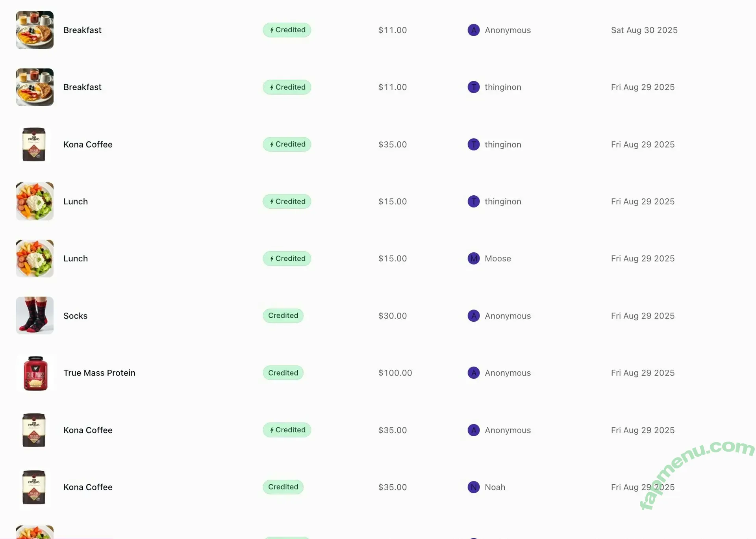Viewport: 756px width, 539px height.
Task: Click the Anonymous avatar in Sat Aug 30 row
Action: [473, 30]
